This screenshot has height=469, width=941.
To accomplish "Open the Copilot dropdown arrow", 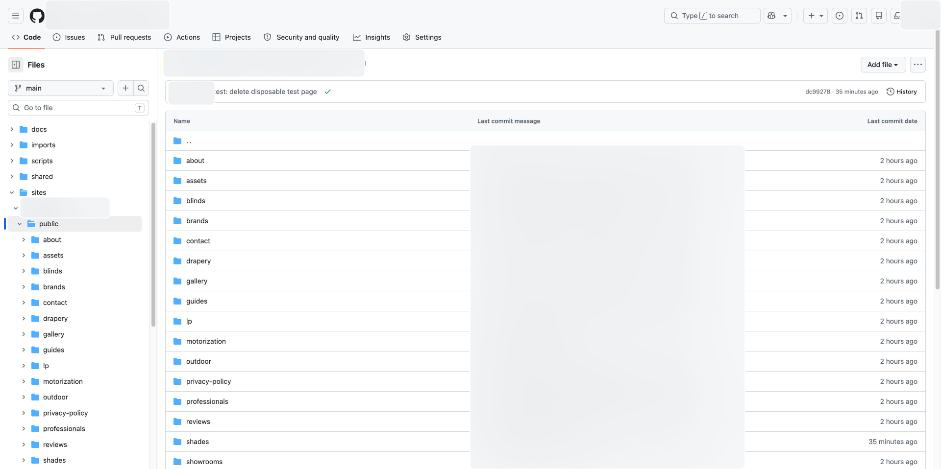I will pyautogui.click(x=785, y=16).
